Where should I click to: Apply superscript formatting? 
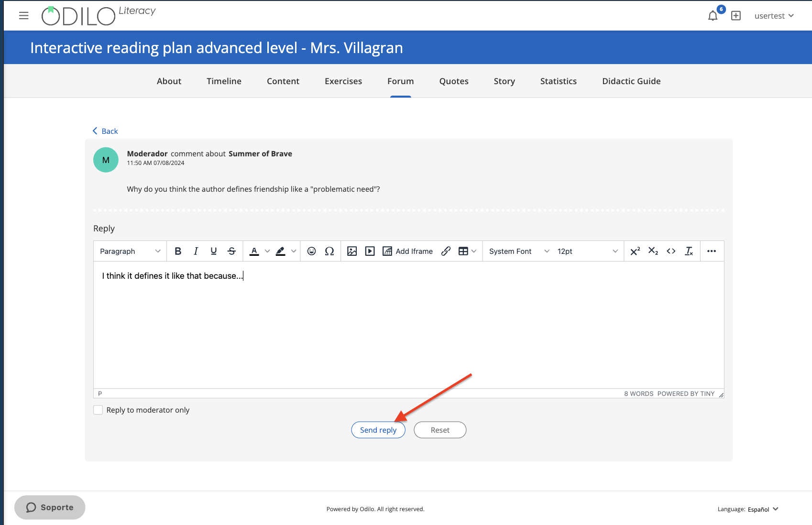(x=635, y=251)
